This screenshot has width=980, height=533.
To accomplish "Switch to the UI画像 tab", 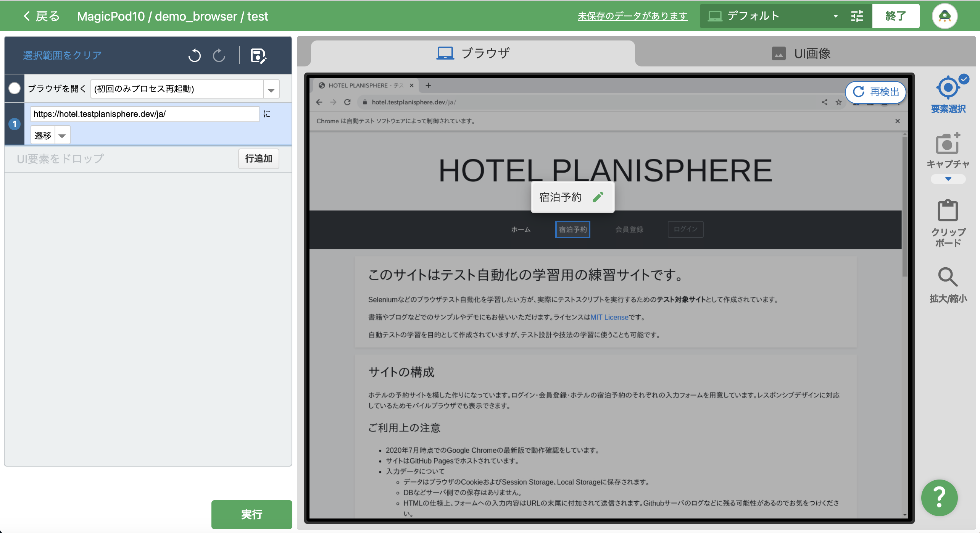I will (x=801, y=53).
